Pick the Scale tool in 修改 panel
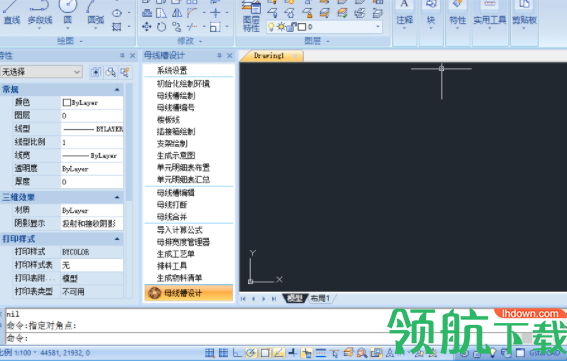 point(215,26)
